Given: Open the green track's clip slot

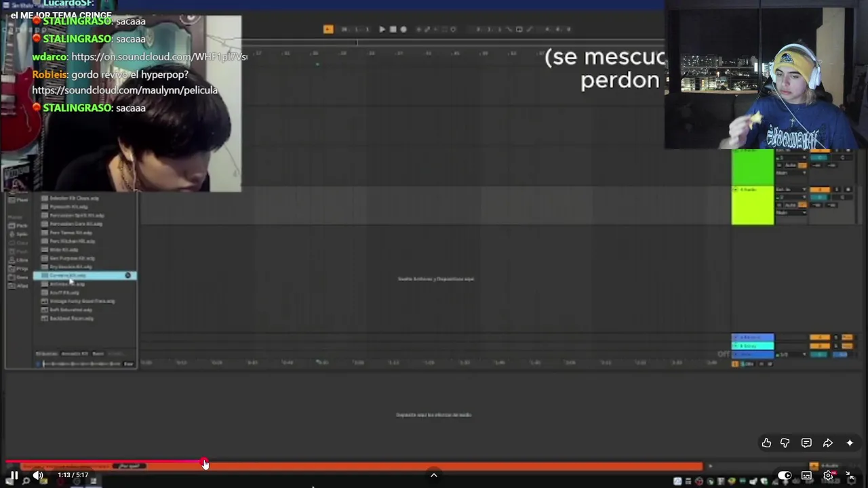Looking at the screenshot, I should coord(753,167).
